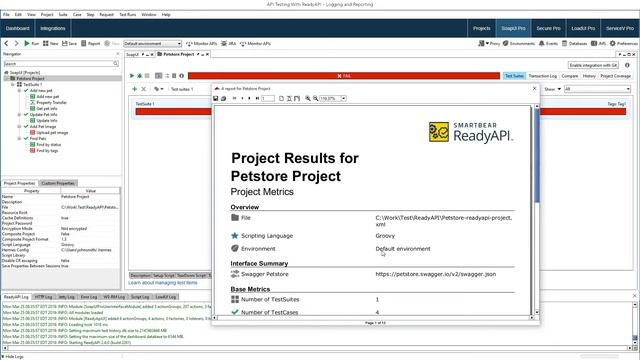
Task: Click Hide Logs at bottom left
Action: click(x=13, y=357)
